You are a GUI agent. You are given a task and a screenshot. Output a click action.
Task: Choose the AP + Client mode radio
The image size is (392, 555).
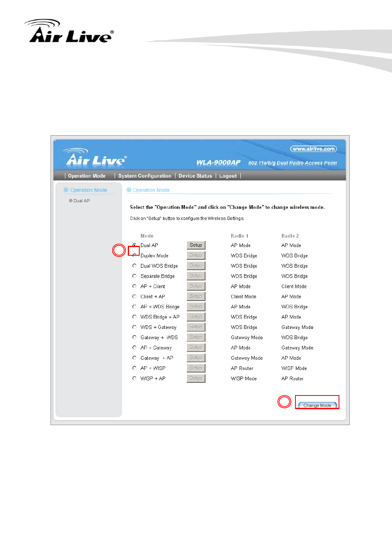click(x=134, y=286)
